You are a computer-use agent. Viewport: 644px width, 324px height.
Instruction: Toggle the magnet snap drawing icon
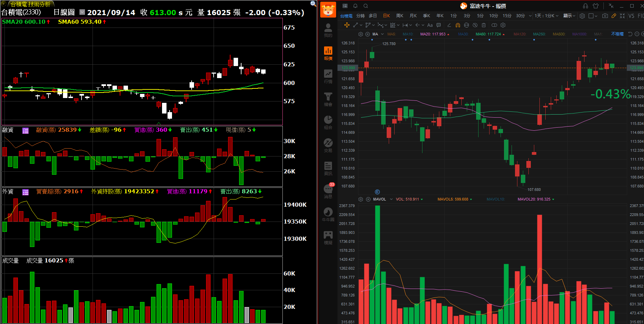458,25
